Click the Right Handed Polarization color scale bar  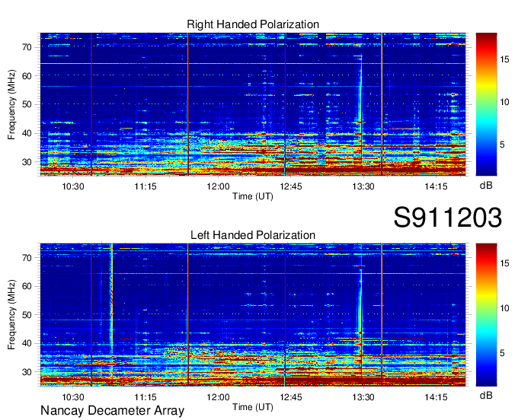click(486, 104)
